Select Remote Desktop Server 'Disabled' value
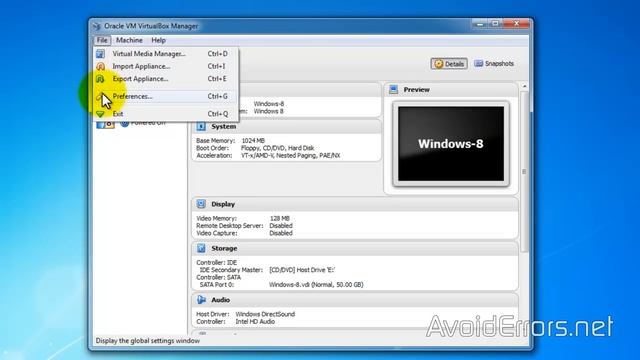 click(281, 225)
